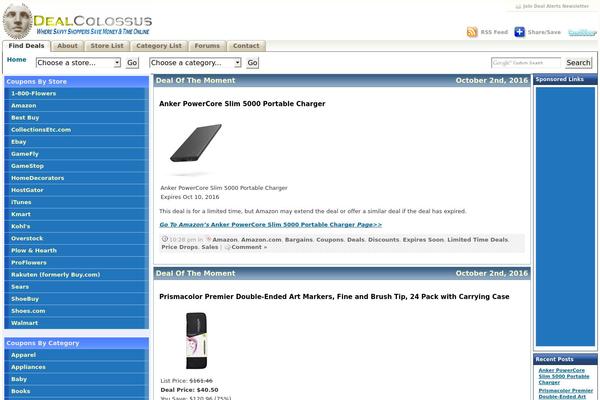
Task: Go to the Home link
Action: [x=16, y=60]
